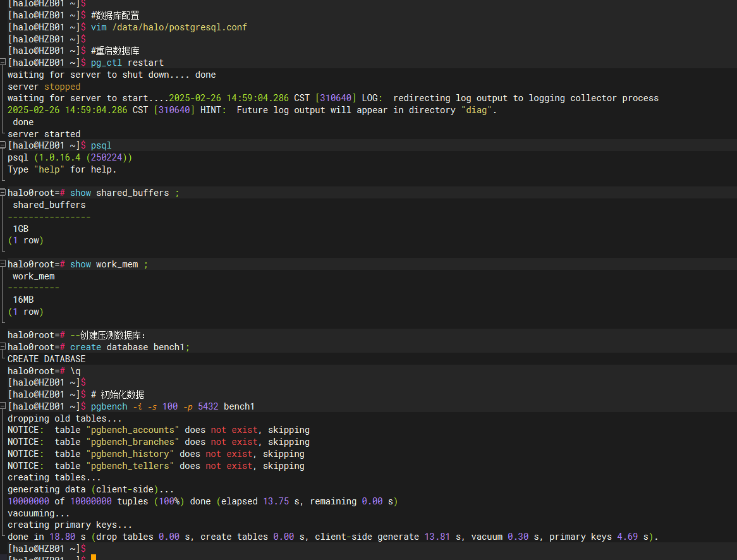Screen dimensions: 737x560
Task: Click the vim /data/halo/postgresql.conf command line
Action: tap(169, 27)
